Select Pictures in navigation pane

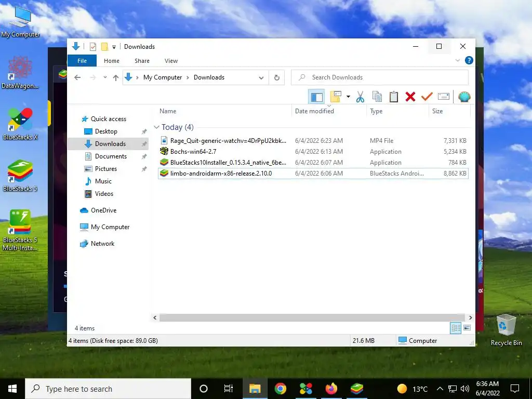point(105,169)
